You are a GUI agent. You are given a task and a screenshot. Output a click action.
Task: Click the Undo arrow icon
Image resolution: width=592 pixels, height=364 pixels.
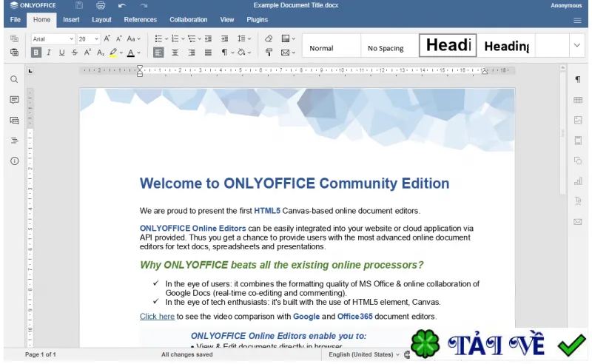121,5
